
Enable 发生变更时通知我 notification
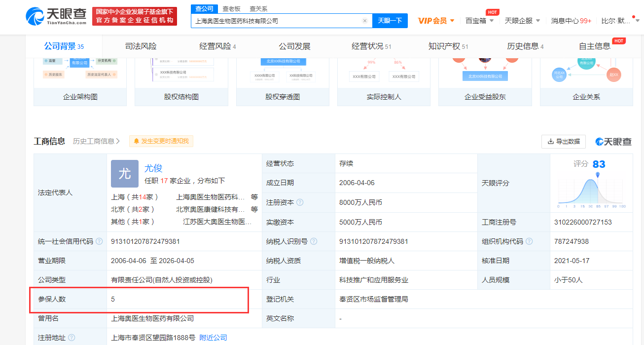161,141
